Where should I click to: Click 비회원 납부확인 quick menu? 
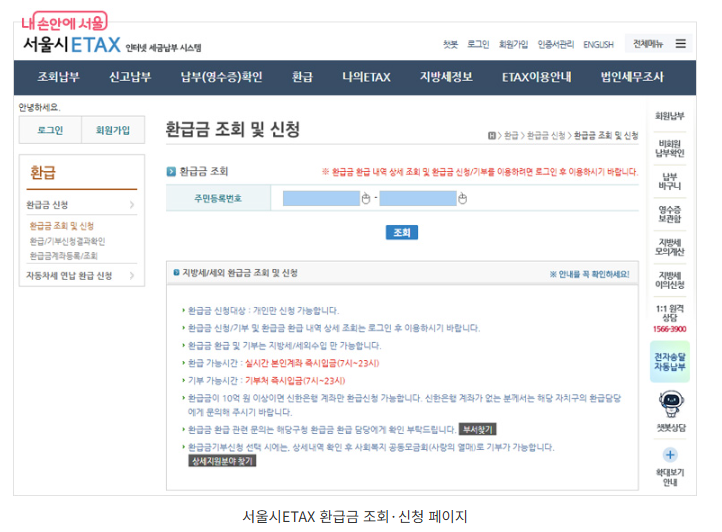coord(671,148)
